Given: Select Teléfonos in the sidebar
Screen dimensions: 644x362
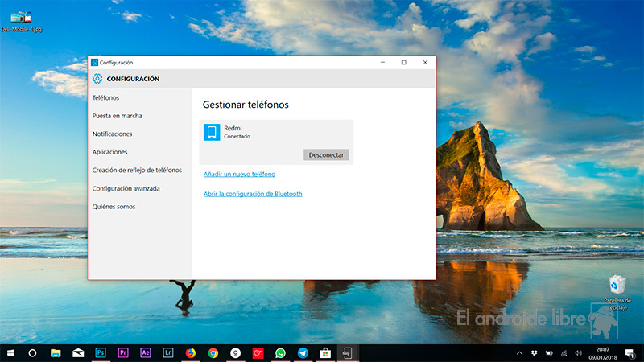Looking at the screenshot, I should (x=105, y=97).
